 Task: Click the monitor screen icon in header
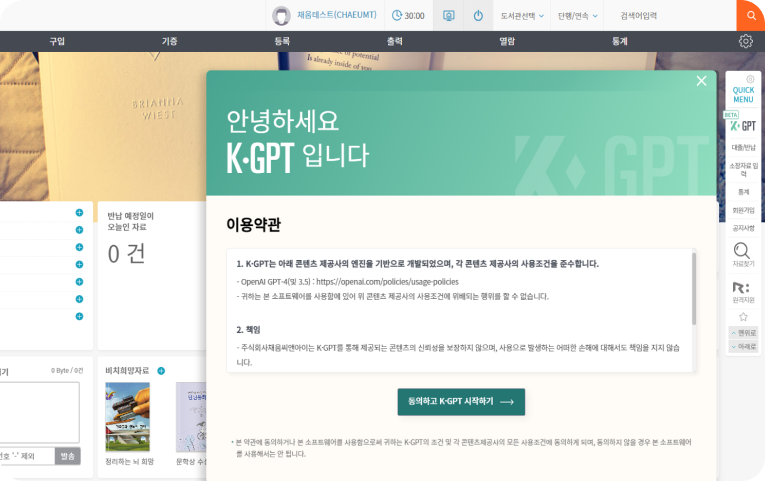coord(448,16)
